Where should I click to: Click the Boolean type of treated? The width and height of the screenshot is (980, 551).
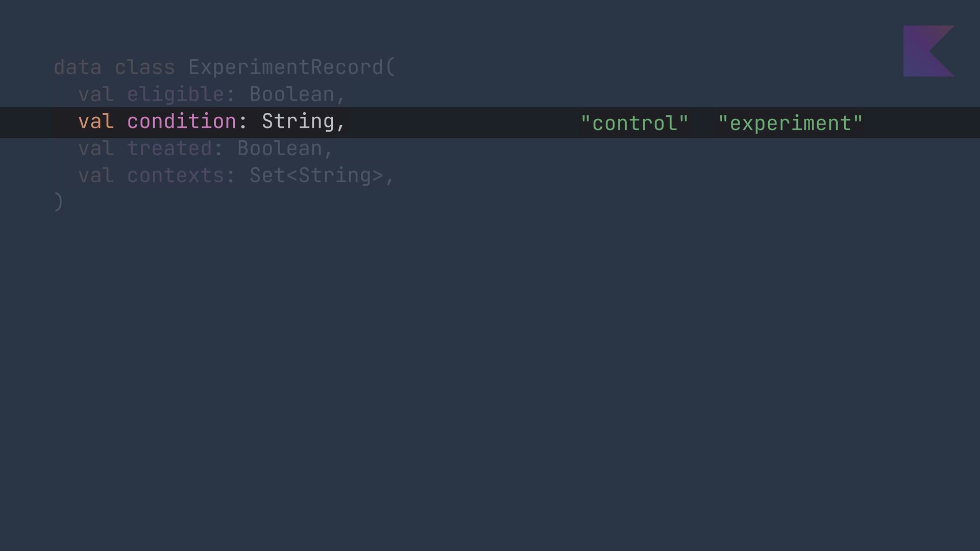tap(280, 148)
